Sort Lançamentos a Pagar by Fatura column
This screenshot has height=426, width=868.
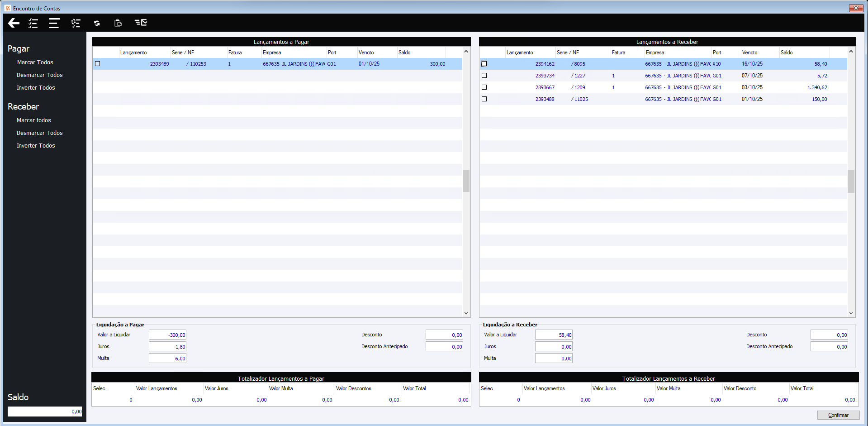click(x=244, y=53)
